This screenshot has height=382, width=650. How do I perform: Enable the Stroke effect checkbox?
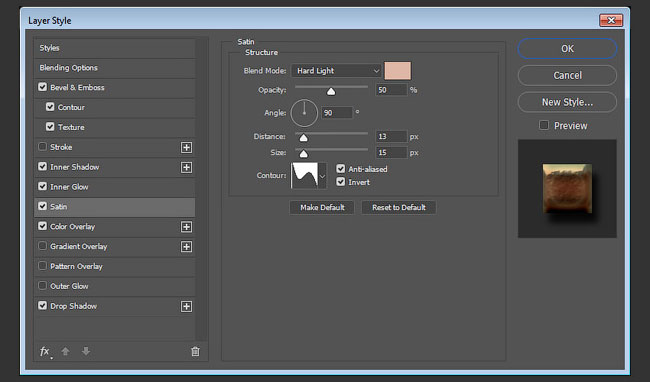(42, 147)
